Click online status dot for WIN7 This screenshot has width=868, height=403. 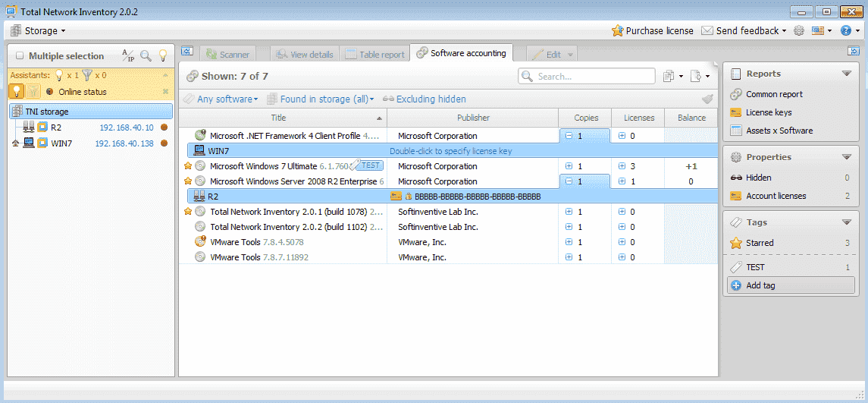pyautogui.click(x=164, y=143)
